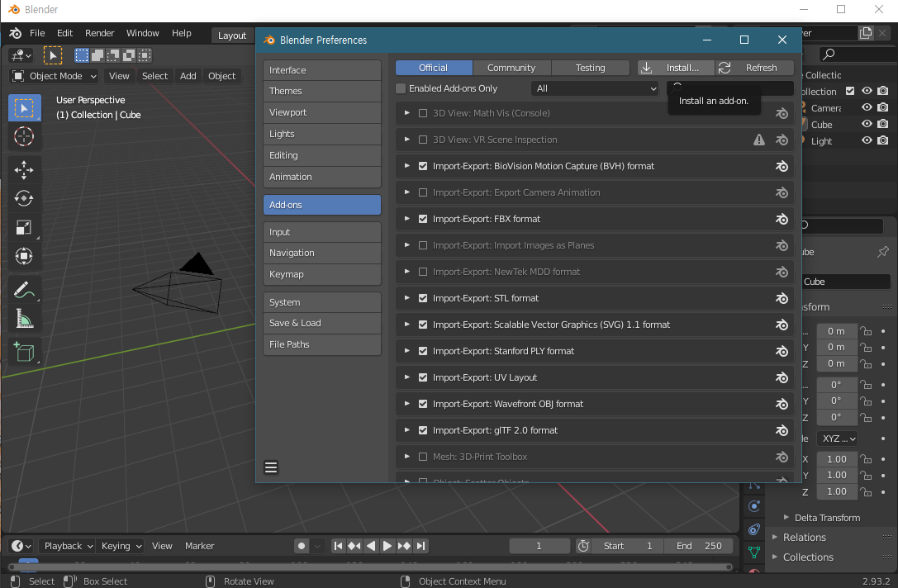This screenshot has width=898, height=588.
Task: Activate the Select Box tool icon
Action: (x=24, y=108)
